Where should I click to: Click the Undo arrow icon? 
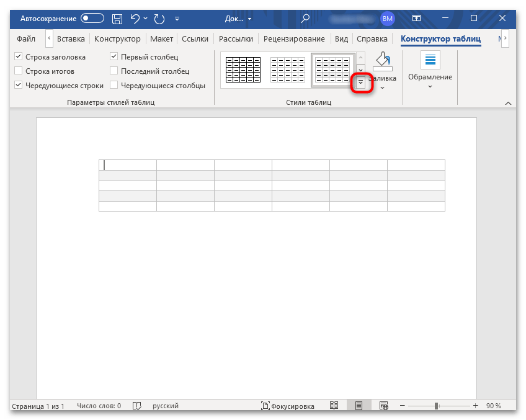[134, 19]
